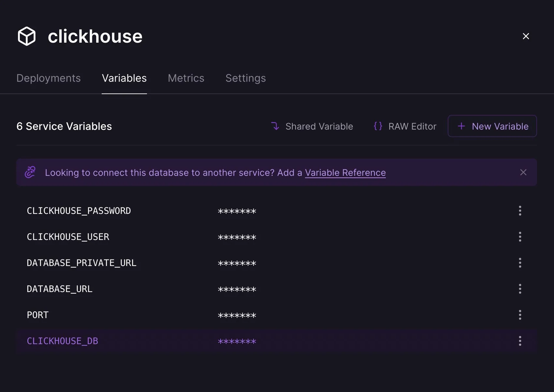This screenshot has width=554, height=392.
Task: Select the CLICKHOUSE_DB variable name
Action: (x=63, y=341)
